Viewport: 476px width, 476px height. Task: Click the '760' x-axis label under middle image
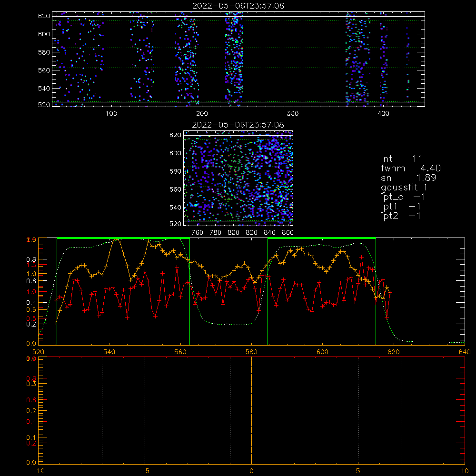[198, 233]
